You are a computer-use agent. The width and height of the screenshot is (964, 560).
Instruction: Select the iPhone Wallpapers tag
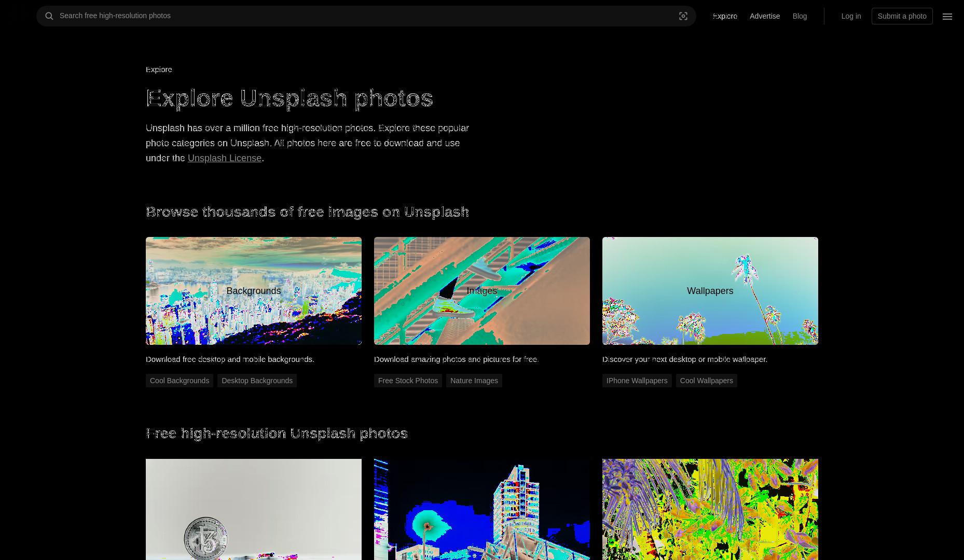tap(637, 381)
